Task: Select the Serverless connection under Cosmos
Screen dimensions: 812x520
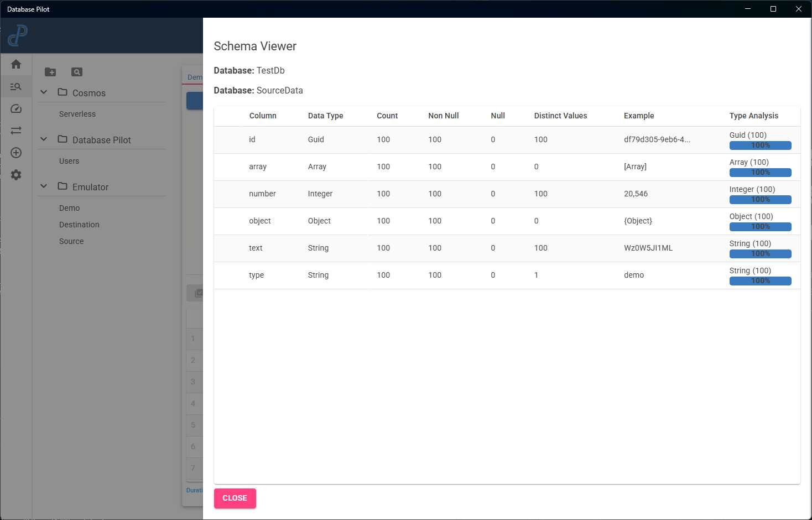Action: click(77, 114)
